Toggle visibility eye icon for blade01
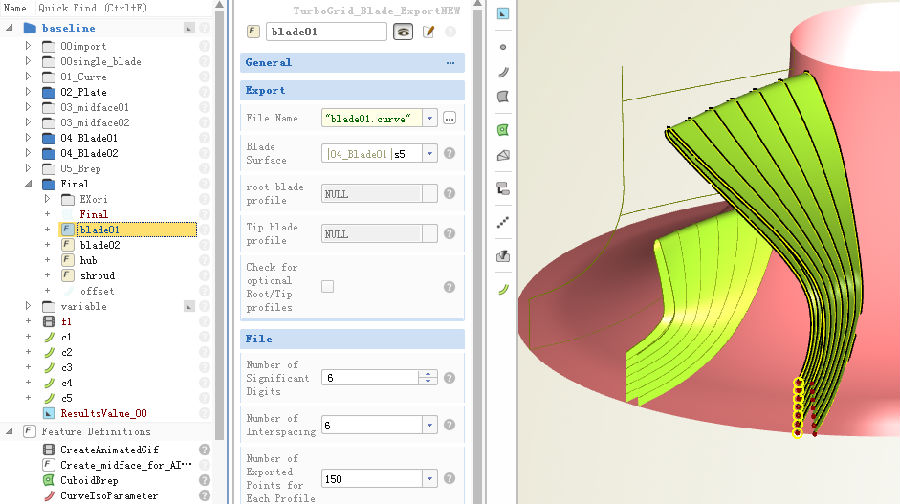The height and width of the screenshot is (504, 900). [x=404, y=31]
